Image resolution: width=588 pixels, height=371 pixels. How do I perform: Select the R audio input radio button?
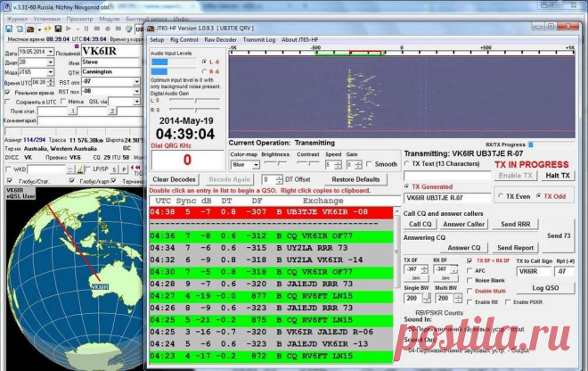[204, 71]
